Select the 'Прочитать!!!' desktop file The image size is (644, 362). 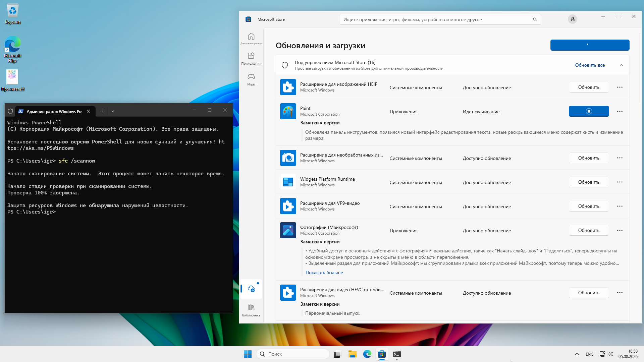pyautogui.click(x=13, y=80)
